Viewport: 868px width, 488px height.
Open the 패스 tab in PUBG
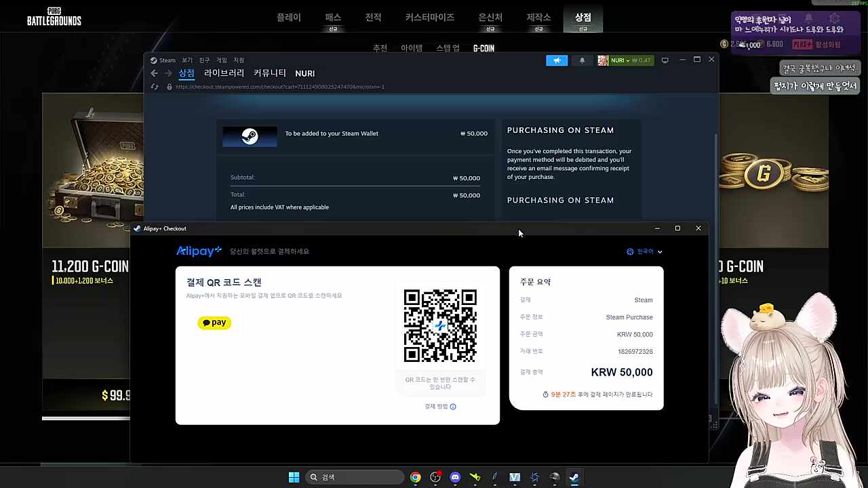tap(333, 17)
